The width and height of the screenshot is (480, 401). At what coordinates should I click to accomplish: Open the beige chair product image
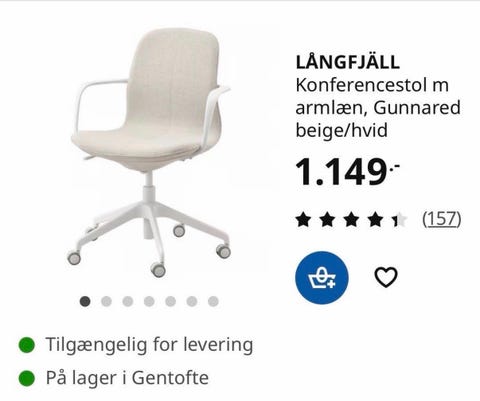[151, 153]
